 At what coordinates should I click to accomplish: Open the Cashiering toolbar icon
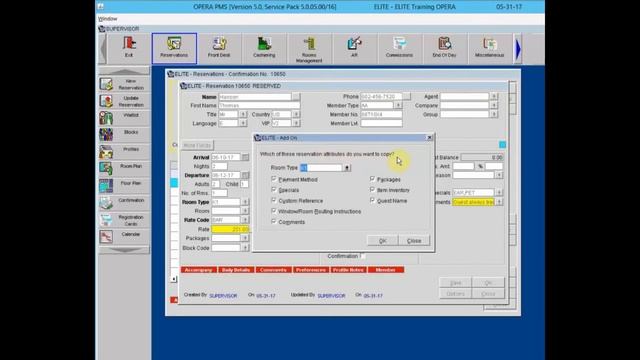(x=264, y=48)
